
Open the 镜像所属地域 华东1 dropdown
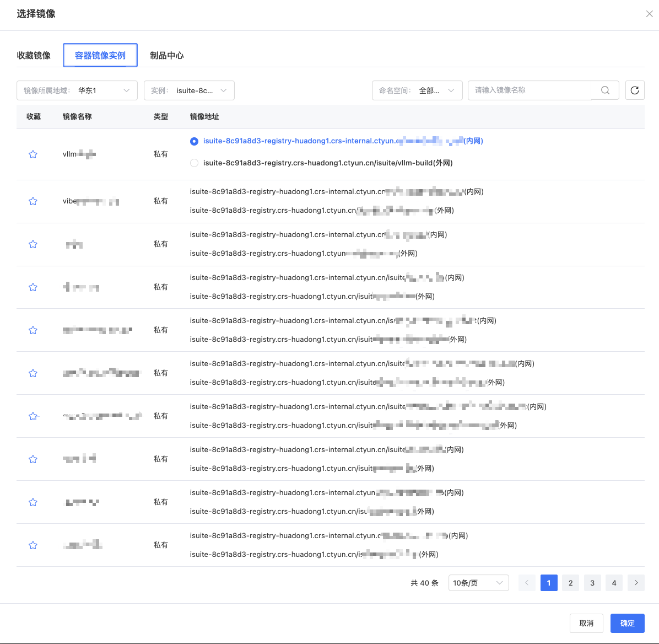pyautogui.click(x=77, y=90)
